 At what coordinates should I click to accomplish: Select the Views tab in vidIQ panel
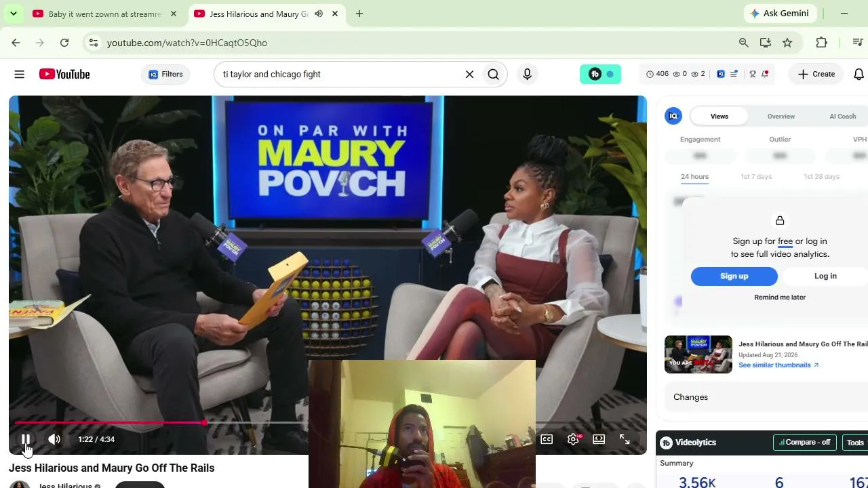tap(719, 117)
